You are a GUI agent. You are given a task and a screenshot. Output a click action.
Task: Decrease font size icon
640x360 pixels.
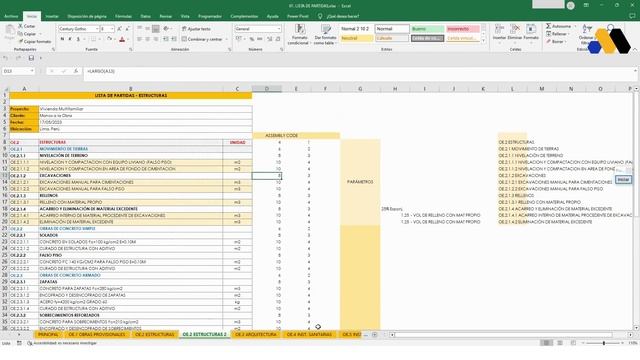point(127,29)
